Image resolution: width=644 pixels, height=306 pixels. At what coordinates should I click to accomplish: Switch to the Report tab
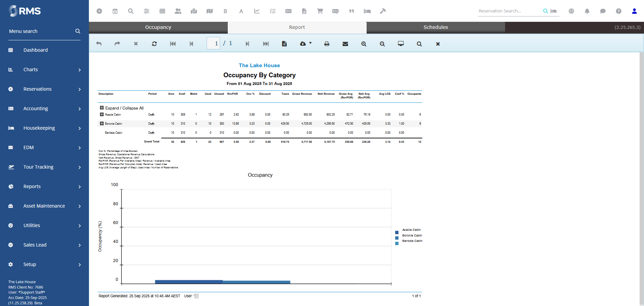tap(297, 28)
